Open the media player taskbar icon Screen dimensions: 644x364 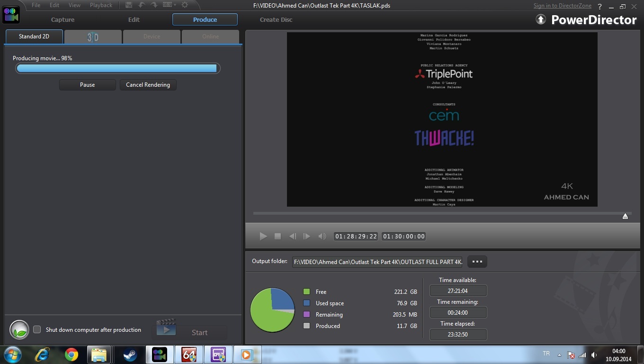247,355
